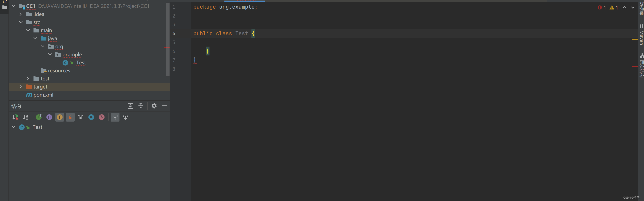Toggle show inherited members icon
This screenshot has height=201, width=644.
(39, 117)
